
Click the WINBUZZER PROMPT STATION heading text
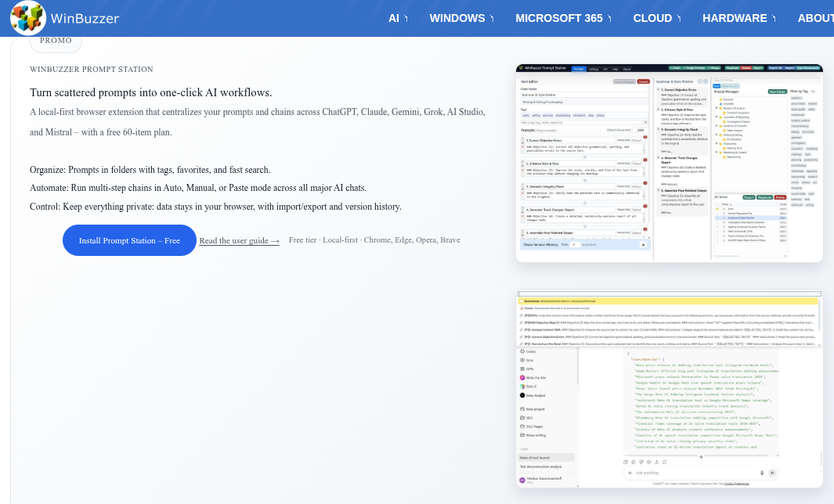(92, 69)
